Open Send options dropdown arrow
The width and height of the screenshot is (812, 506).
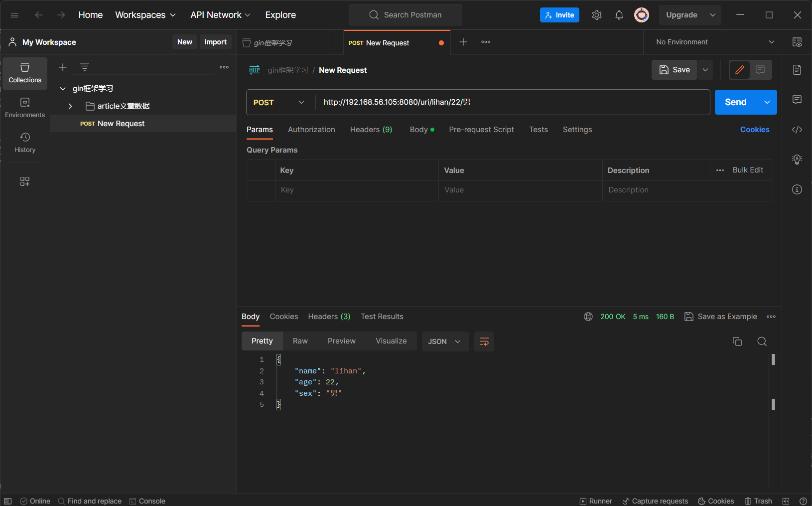point(767,102)
